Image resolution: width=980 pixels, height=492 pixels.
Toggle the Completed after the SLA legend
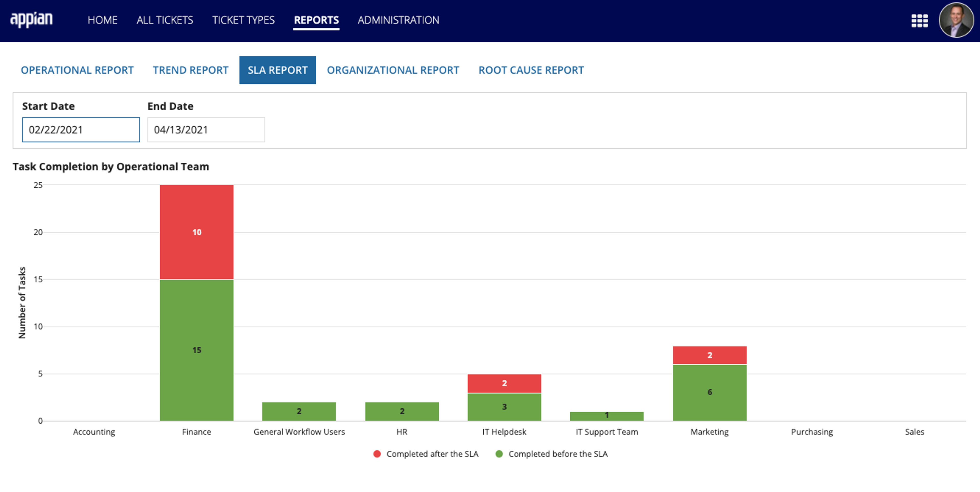426,454
